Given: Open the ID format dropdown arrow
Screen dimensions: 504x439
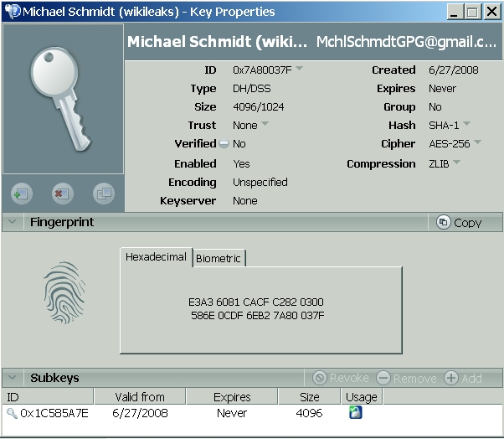Looking at the screenshot, I should click(x=299, y=68).
